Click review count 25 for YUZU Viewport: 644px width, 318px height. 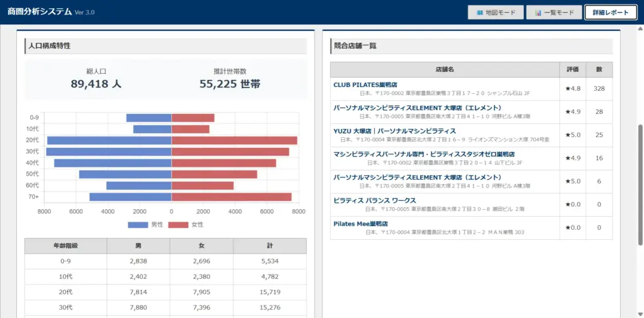(x=599, y=135)
